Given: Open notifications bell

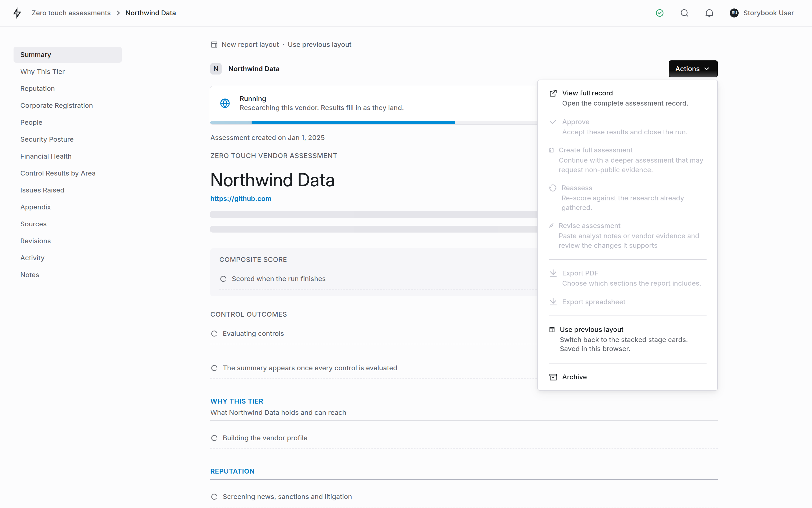Looking at the screenshot, I should pyautogui.click(x=709, y=13).
